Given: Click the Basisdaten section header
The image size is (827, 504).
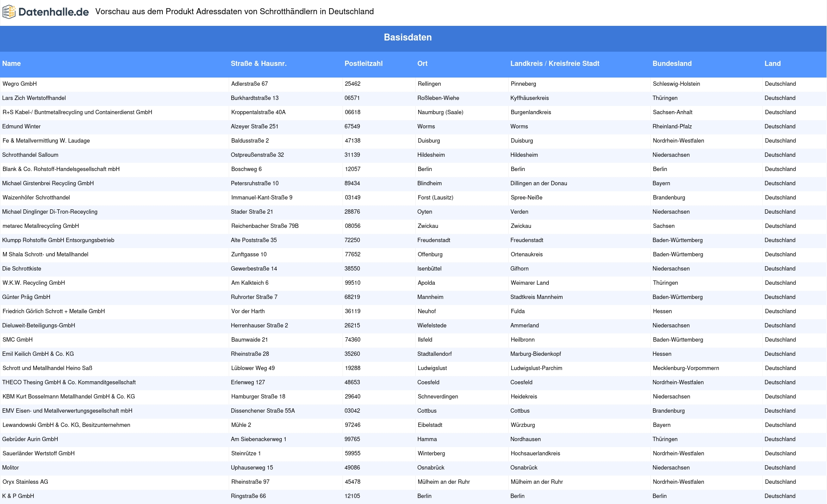Looking at the screenshot, I should [x=407, y=37].
